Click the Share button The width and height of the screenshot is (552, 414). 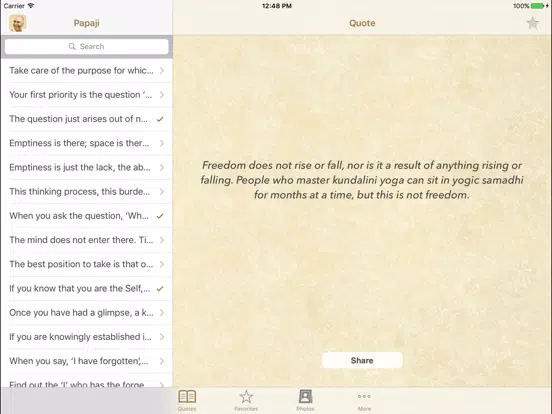pos(362,360)
